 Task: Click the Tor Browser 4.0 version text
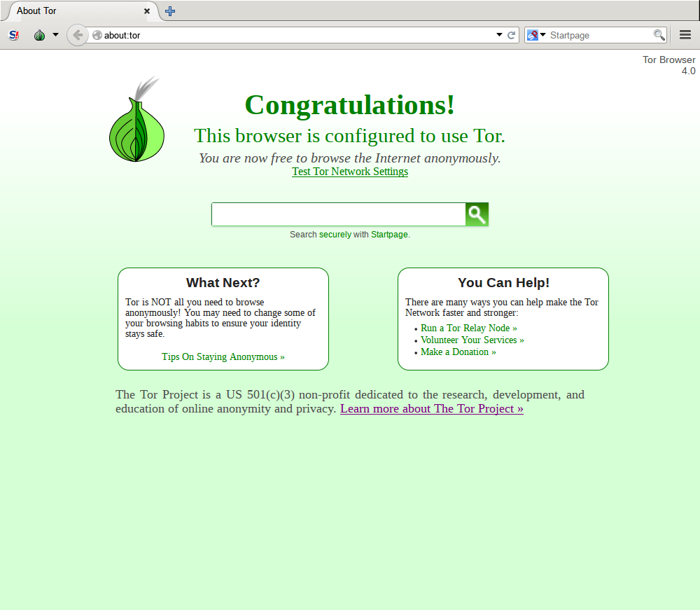pos(668,65)
